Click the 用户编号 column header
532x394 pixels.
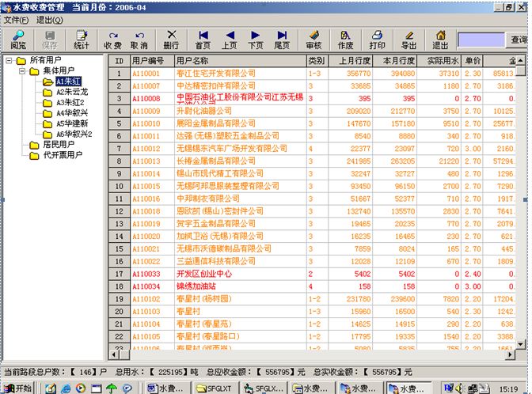152,61
